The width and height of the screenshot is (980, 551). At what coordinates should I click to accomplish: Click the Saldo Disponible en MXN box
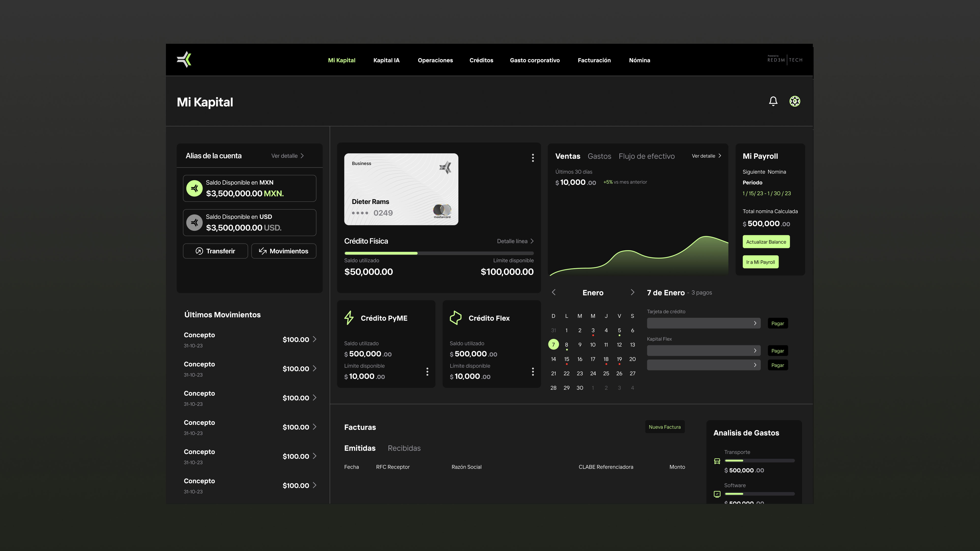tap(249, 188)
